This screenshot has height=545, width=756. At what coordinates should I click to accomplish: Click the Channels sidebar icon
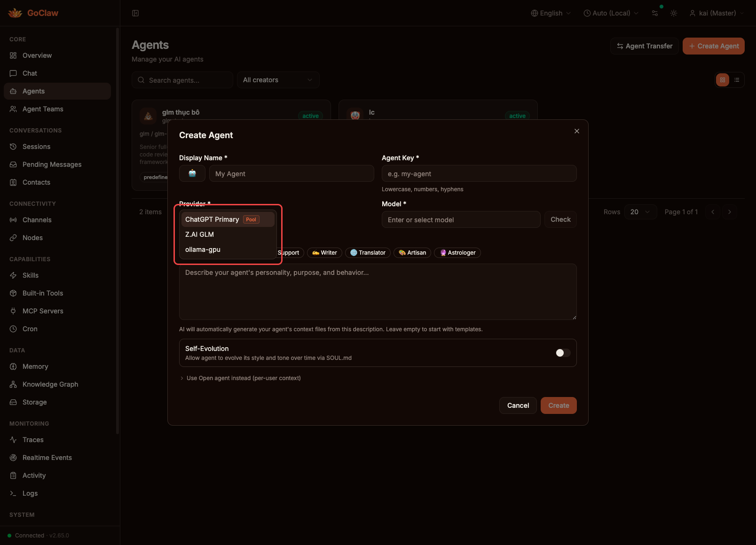coord(13,220)
